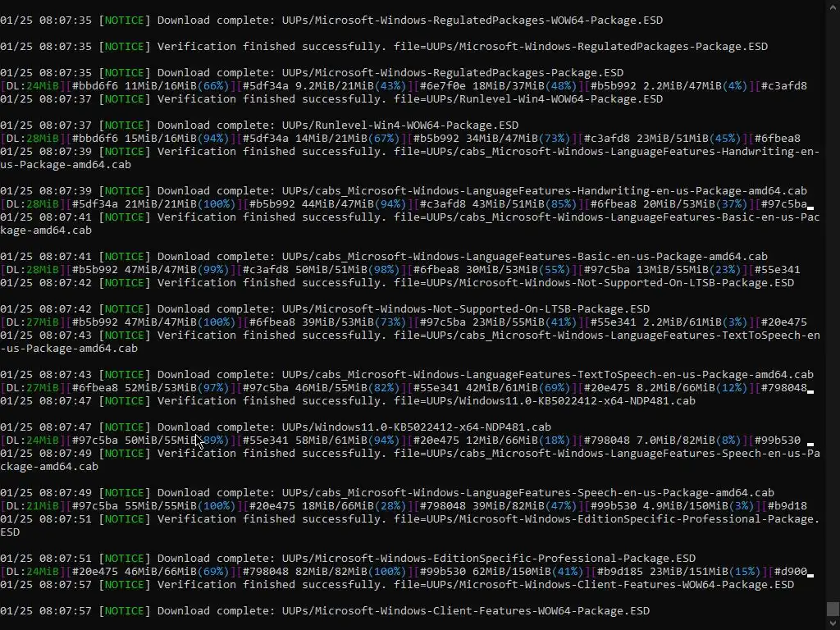This screenshot has height=630, width=840.
Task: Click progress entry "#6e7f0e 18MiB/37MiB(48%)"
Action: (x=499, y=85)
